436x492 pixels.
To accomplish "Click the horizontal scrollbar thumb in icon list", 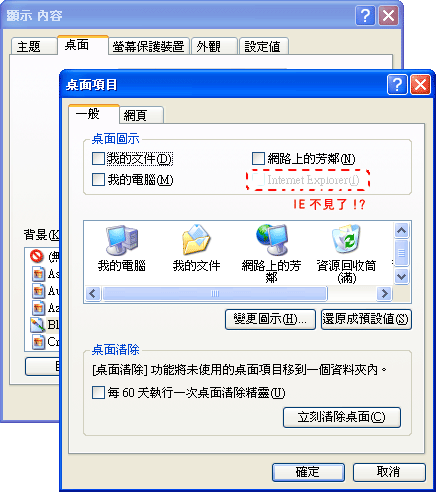I will tap(215, 294).
